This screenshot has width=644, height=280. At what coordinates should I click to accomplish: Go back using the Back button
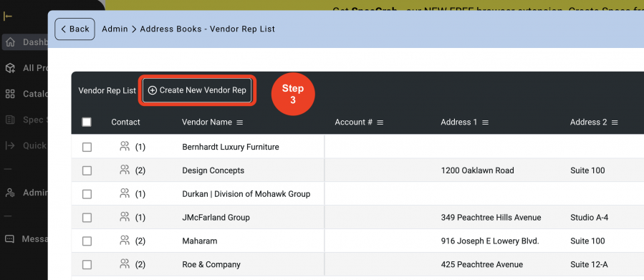pos(75,29)
